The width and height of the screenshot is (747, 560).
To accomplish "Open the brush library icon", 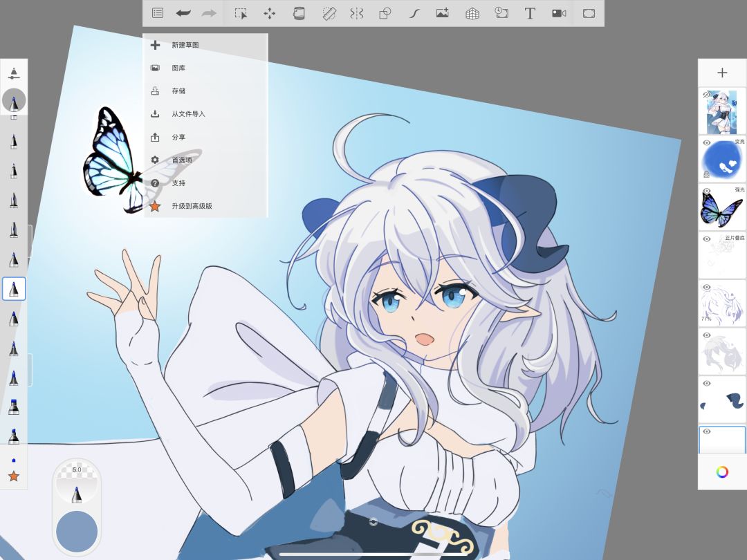I will [14, 73].
